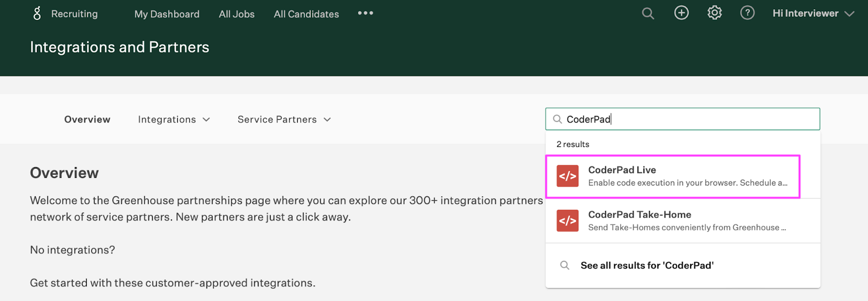Select the CoderPad Take-Home result
868x301 pixels.
coord(682,221)
